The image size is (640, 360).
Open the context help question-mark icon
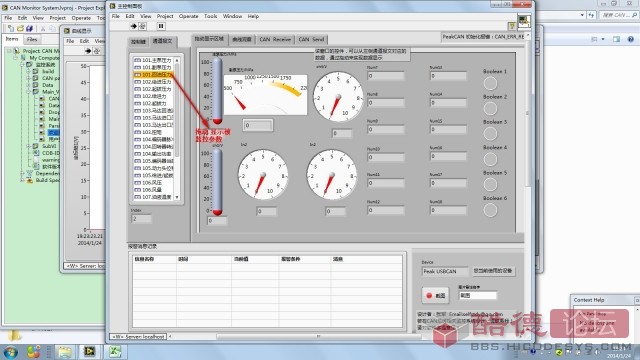click(511, 26)
